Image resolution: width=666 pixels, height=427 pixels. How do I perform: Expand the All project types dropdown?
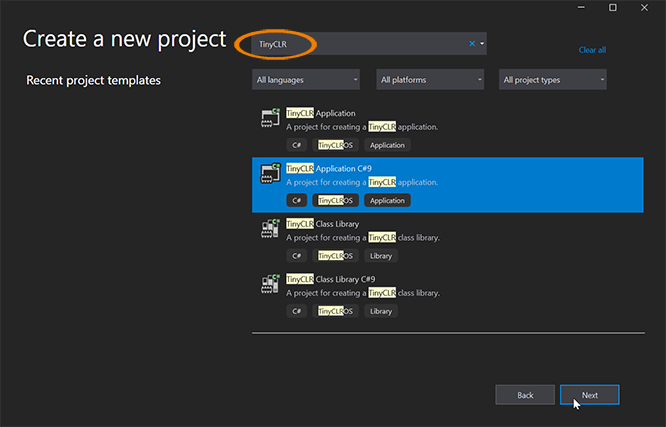(x=553, y=79)
